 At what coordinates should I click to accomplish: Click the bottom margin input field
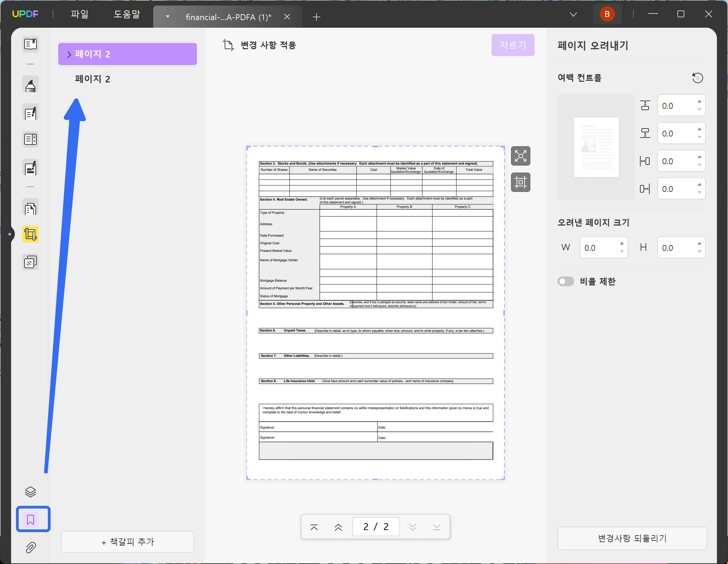[681, 133]
